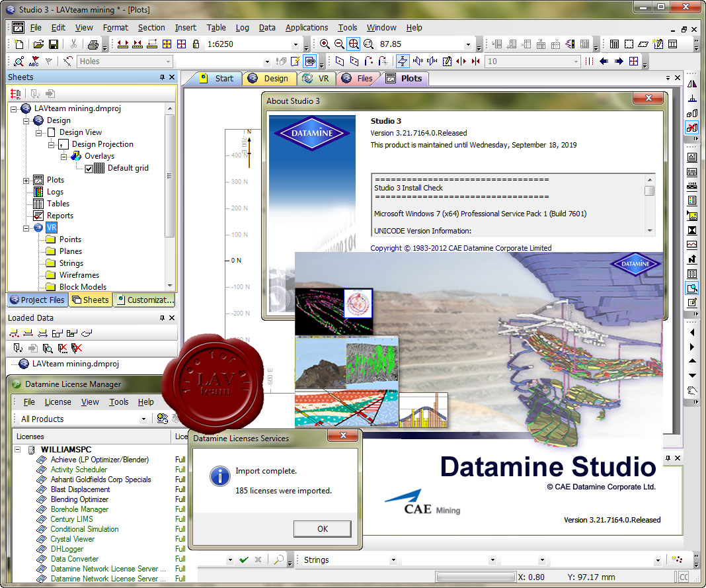
Task: Click the right sidebar left arrow icon
Action: coord(692,333)
